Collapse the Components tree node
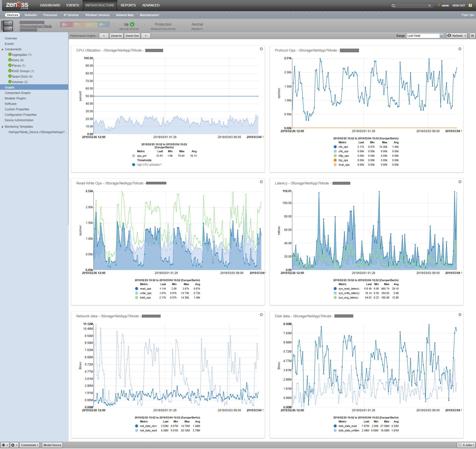 tap(2, 49)
